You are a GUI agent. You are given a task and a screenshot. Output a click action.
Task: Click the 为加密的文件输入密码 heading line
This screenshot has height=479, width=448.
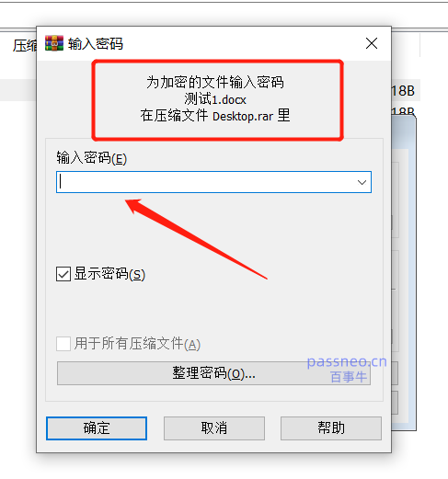click(x=215, y=82)
